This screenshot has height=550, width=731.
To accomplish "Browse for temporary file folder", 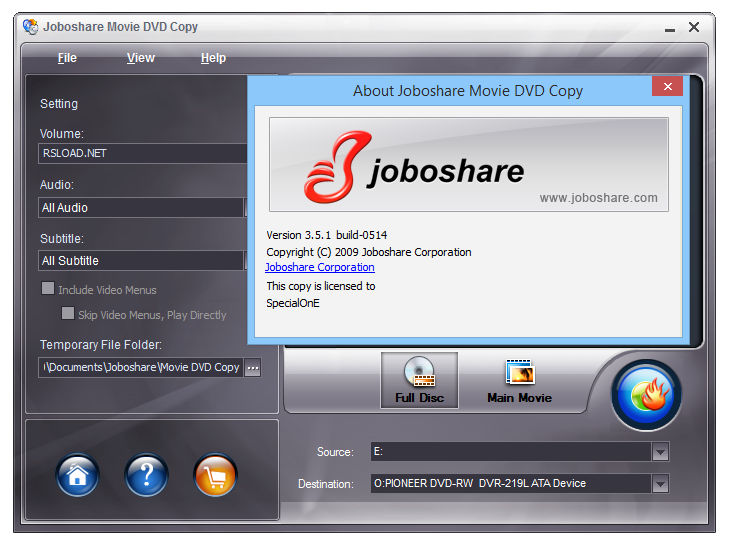I will pyautogui.click(x=253, y=368).
